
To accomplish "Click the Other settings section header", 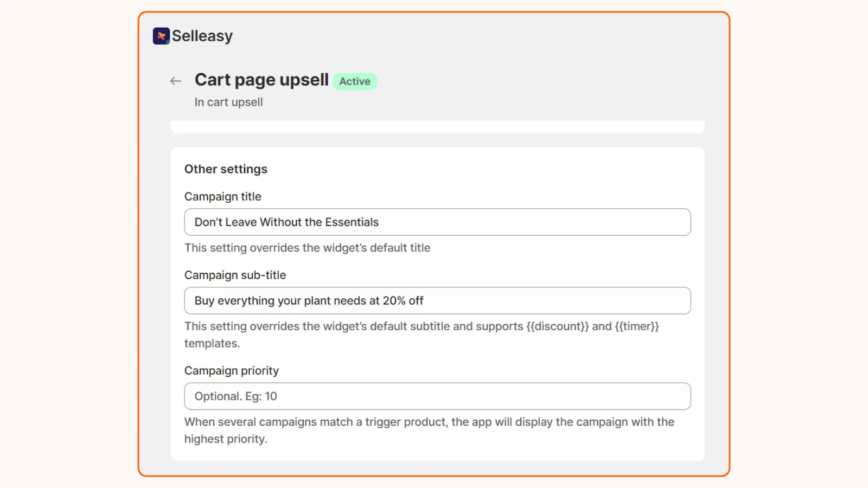I will point(226,169).
